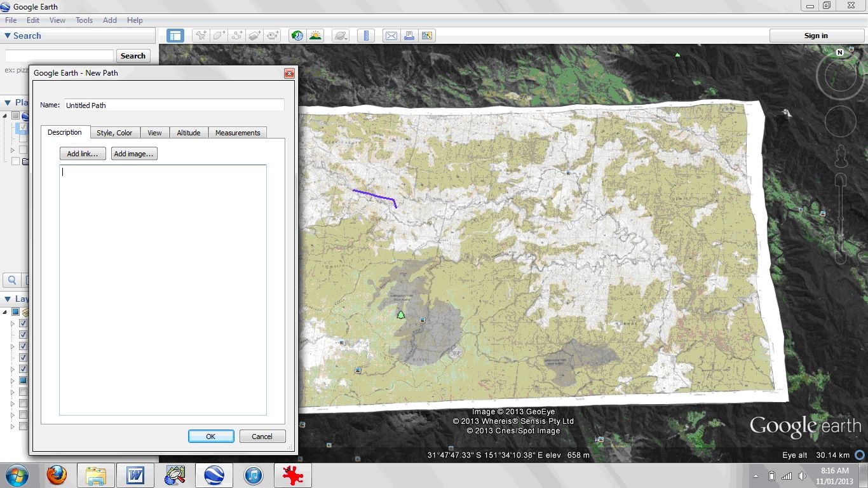868x488 pixels.
Task: Click the Record a Tour camera icon
Action: click(273, 36)
